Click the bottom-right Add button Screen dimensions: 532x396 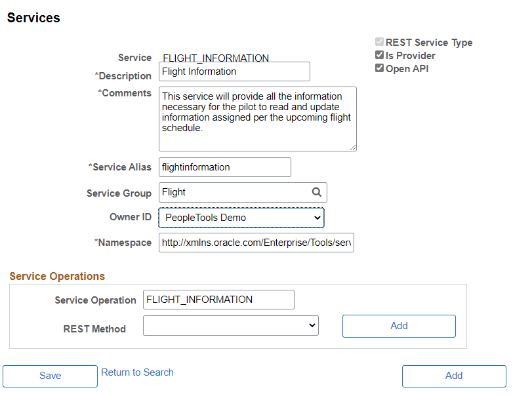point(454,376)
